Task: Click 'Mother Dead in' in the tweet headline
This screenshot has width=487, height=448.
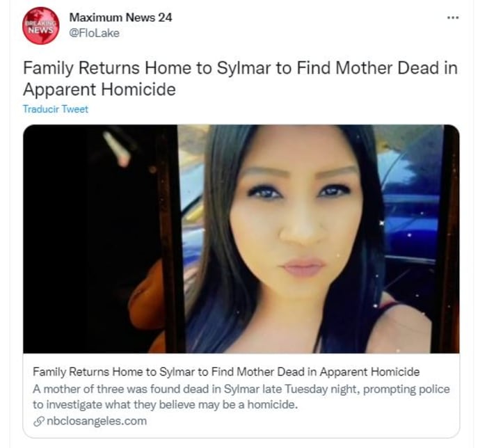Action: pyautogui.click(x=397, y=68)
